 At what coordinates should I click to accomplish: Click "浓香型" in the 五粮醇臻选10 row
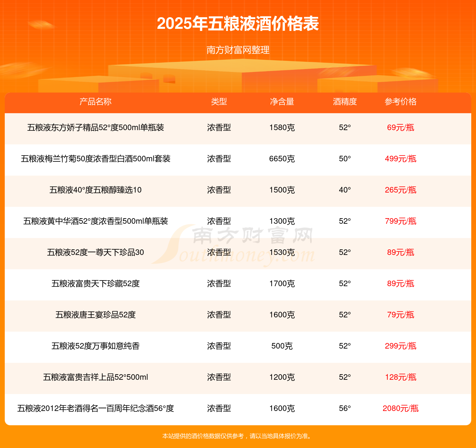(219, 190)
